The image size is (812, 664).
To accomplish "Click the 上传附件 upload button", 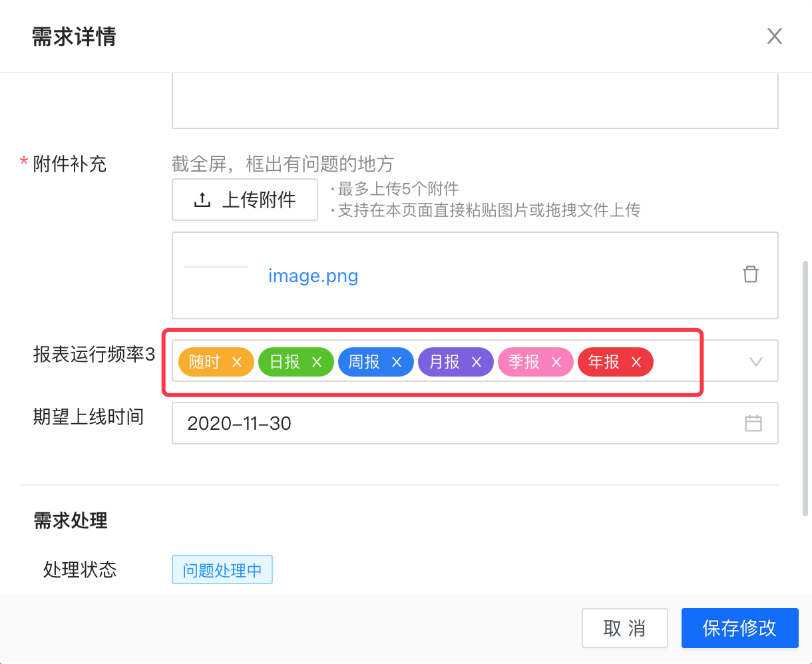I will coord(245,200).
